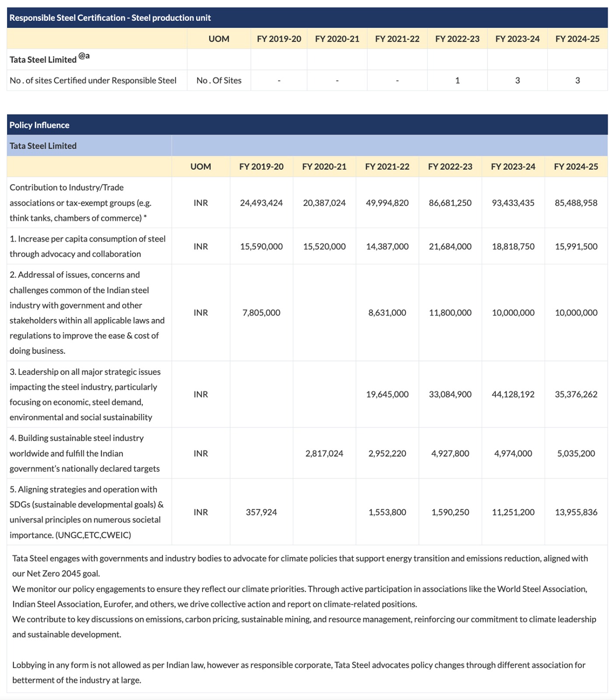This screenshot has width=616, height=700.
Task: Click the No. Of Sites unit cell
Action: [x=219, y=80]
